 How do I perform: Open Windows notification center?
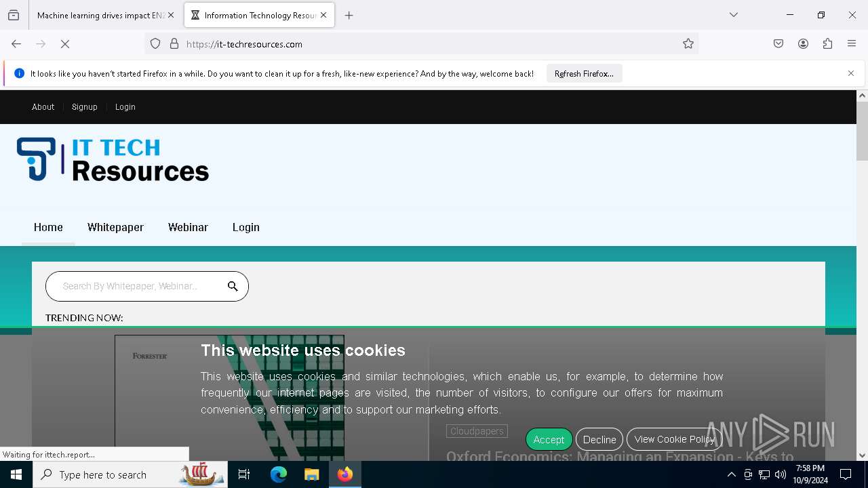pos(846,474)
